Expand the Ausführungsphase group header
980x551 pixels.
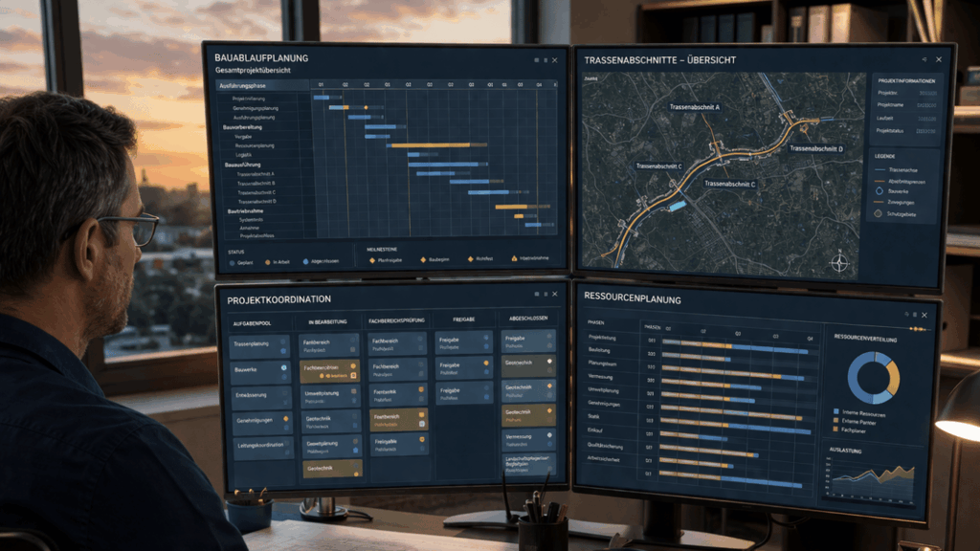(243, 85)
